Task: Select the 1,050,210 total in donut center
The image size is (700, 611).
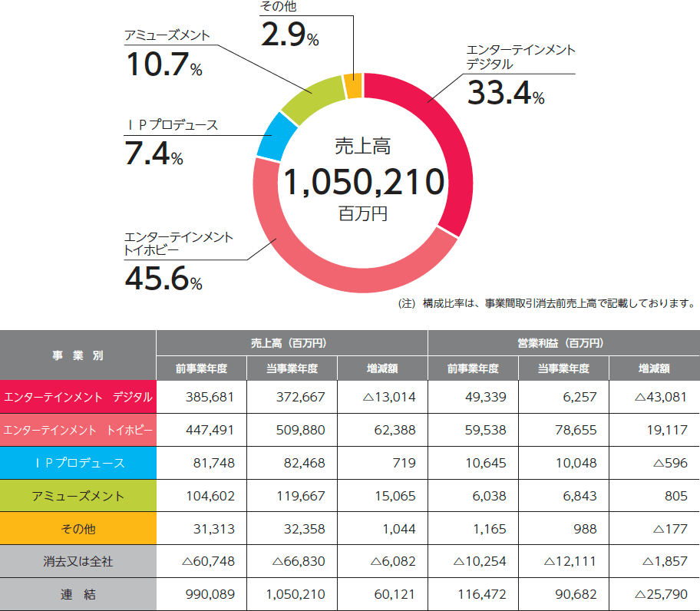Action: (364, 182)
